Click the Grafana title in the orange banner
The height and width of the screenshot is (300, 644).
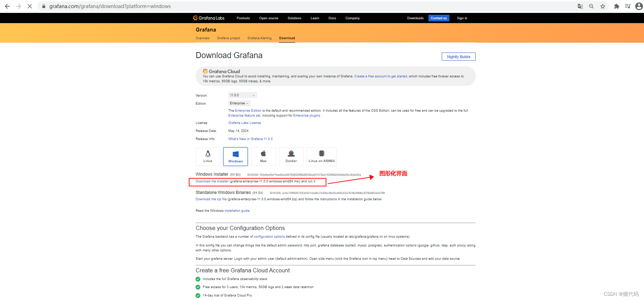point(206,30)
